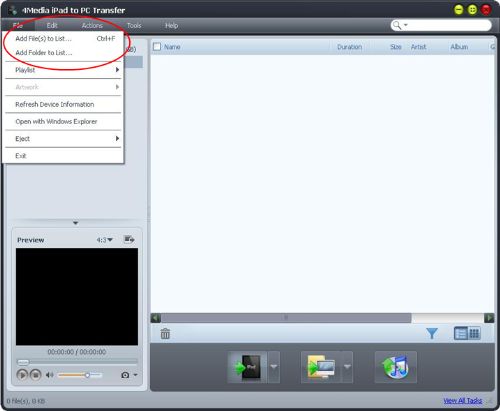Open the filter funnel icon

[x=432, y=333]
